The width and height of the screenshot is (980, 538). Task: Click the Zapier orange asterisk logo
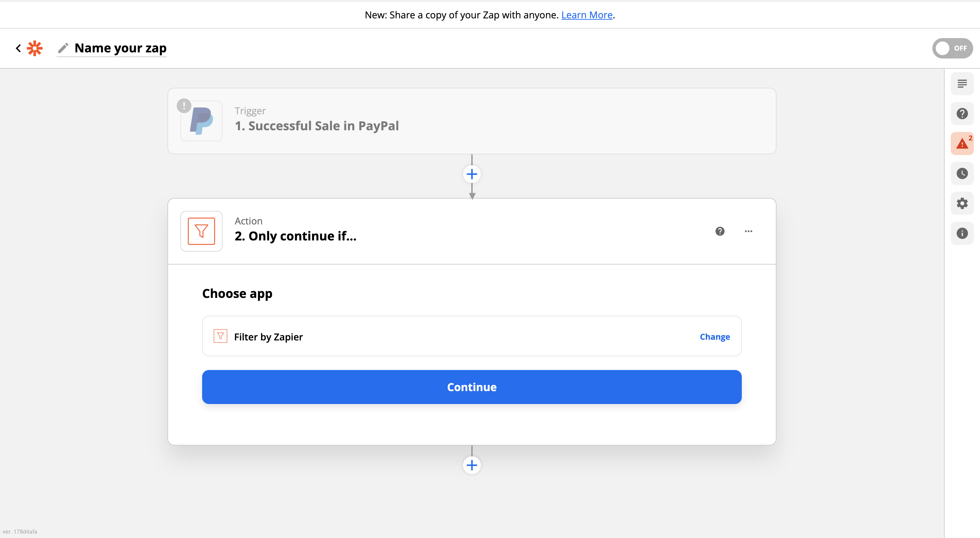tap(35, 48)
